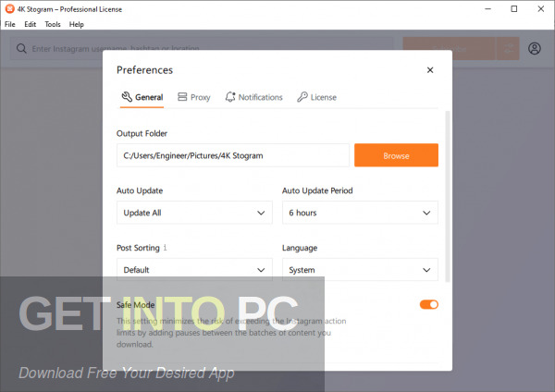Switch to the General tab
555x392 pixels.
(142, 97)
